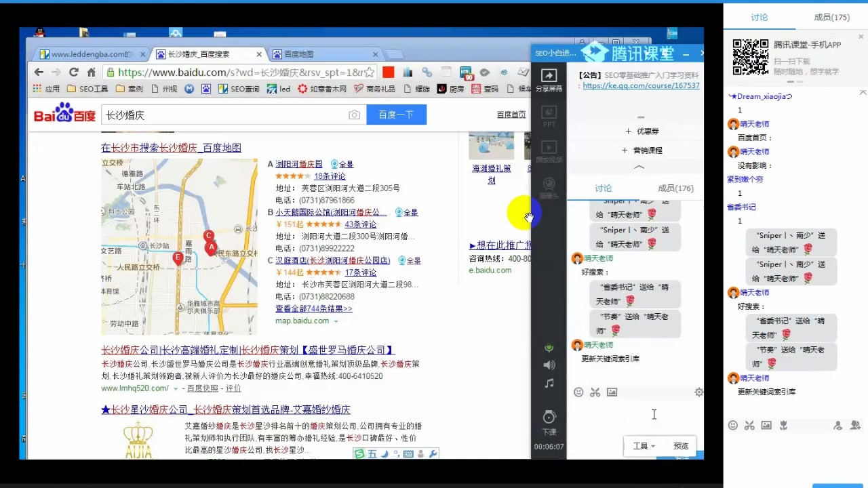Viewport: 868px width, 488px height.
Task: Open the 艾嘉婚纱婚庆 search result title
Action: pos(225,409)
